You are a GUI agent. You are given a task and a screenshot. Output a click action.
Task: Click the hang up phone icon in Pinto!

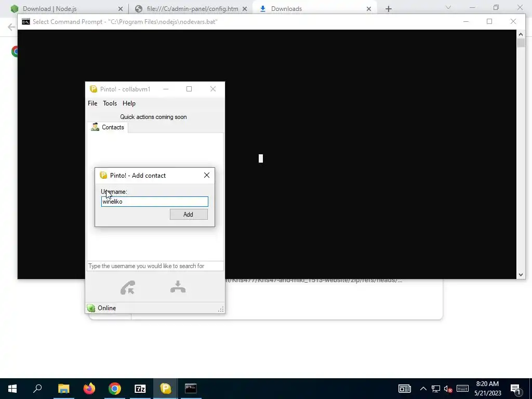[178, 287]
